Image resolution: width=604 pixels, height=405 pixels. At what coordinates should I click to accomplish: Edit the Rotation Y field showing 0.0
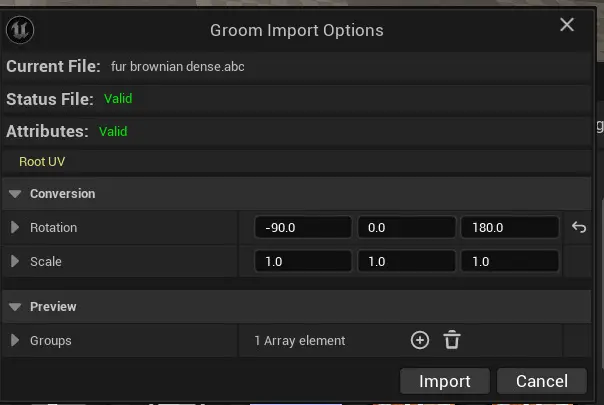406,227
